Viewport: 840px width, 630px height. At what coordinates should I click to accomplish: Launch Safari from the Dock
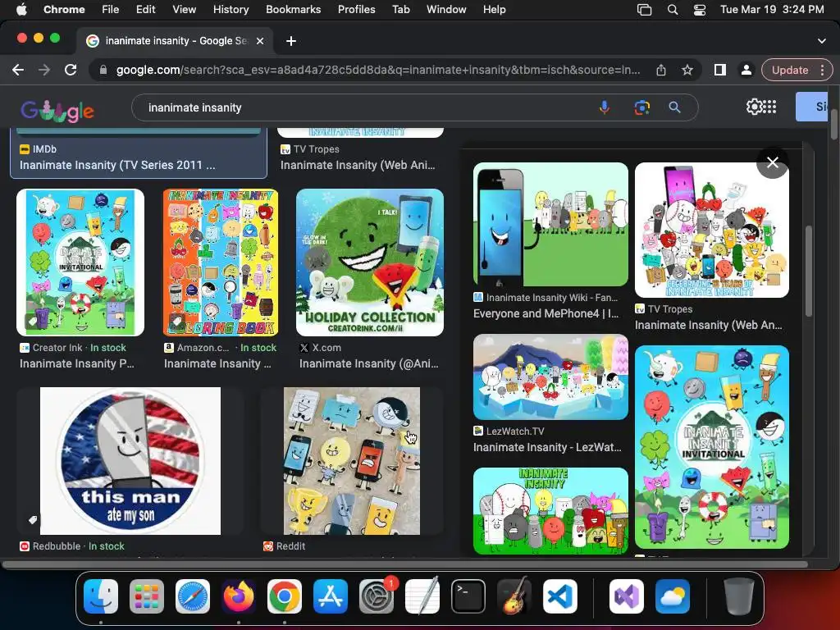192,596
